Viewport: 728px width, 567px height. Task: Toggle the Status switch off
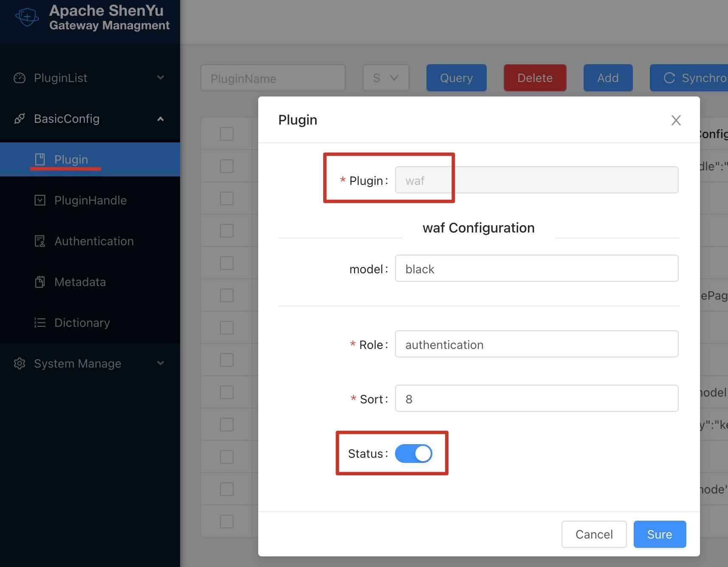click(413, 454)
